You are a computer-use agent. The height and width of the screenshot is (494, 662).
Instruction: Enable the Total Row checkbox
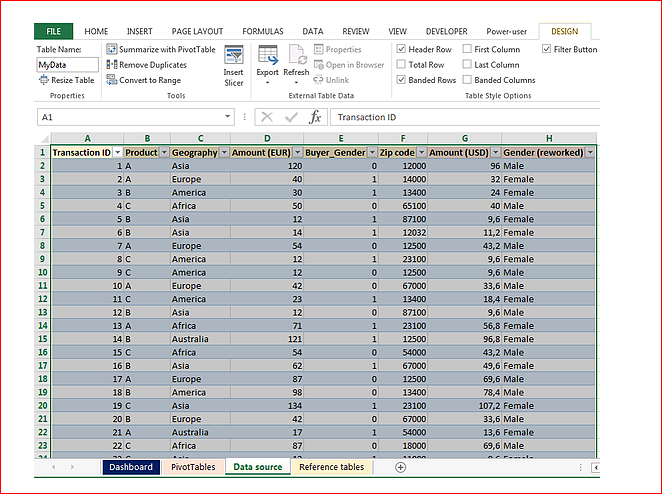[x=401, y=65]
